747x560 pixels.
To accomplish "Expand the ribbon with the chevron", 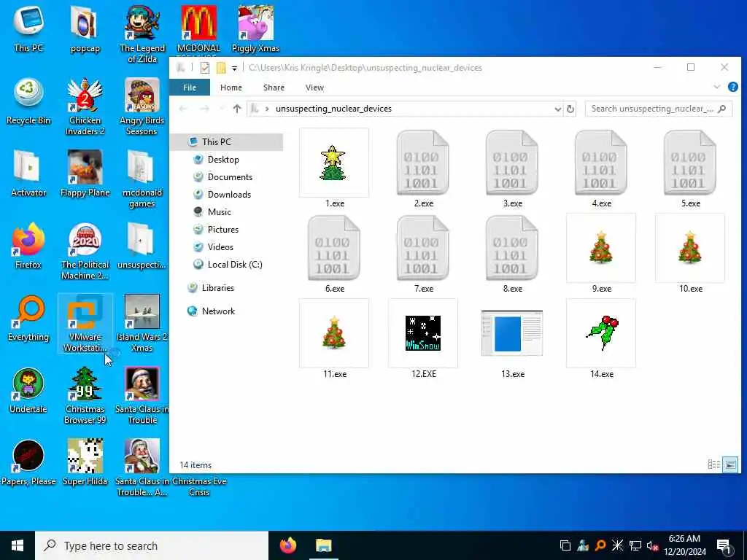I will coord(716,87).
